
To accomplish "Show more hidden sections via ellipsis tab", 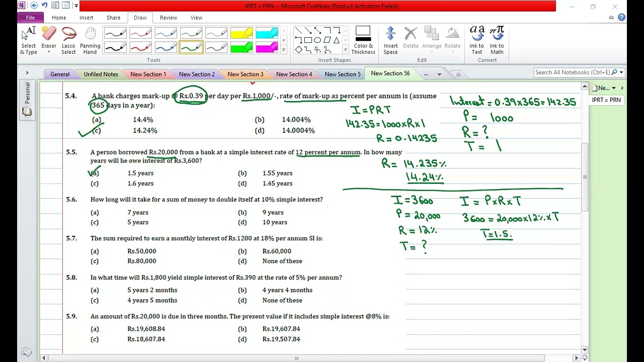I will [426, 74].
